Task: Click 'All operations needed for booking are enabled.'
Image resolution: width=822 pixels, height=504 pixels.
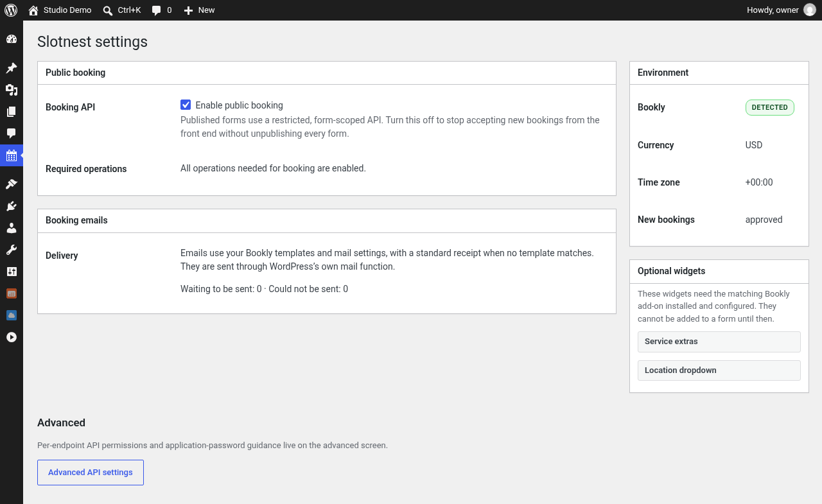Action: (273, 168)
